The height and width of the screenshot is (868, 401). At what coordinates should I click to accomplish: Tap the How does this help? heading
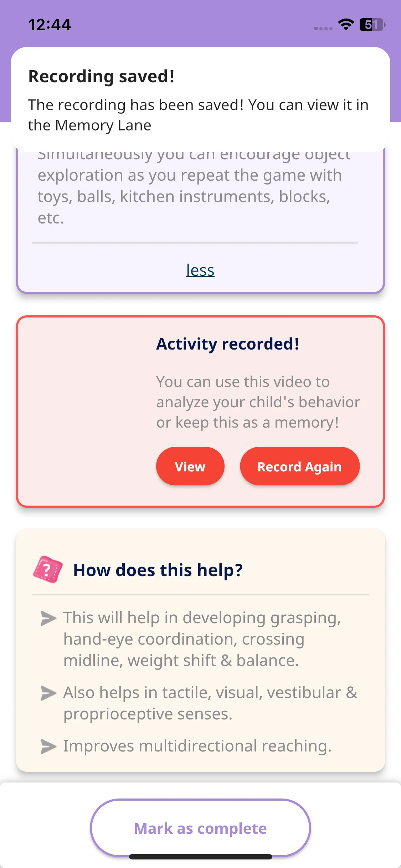(x=158, y=570)
